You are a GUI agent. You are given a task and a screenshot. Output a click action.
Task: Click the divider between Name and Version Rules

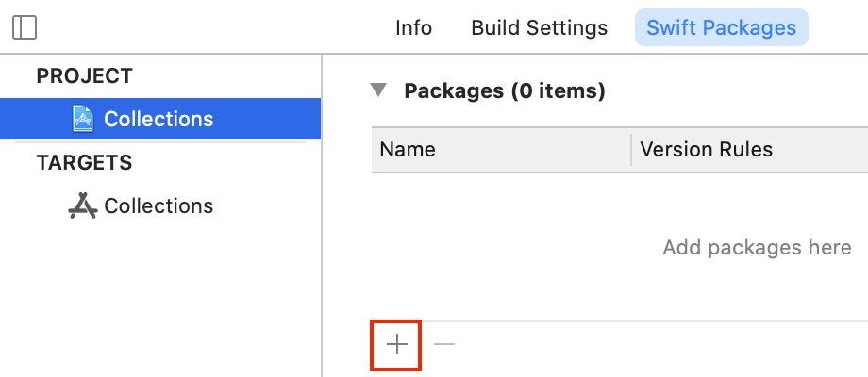pos(631,149)
